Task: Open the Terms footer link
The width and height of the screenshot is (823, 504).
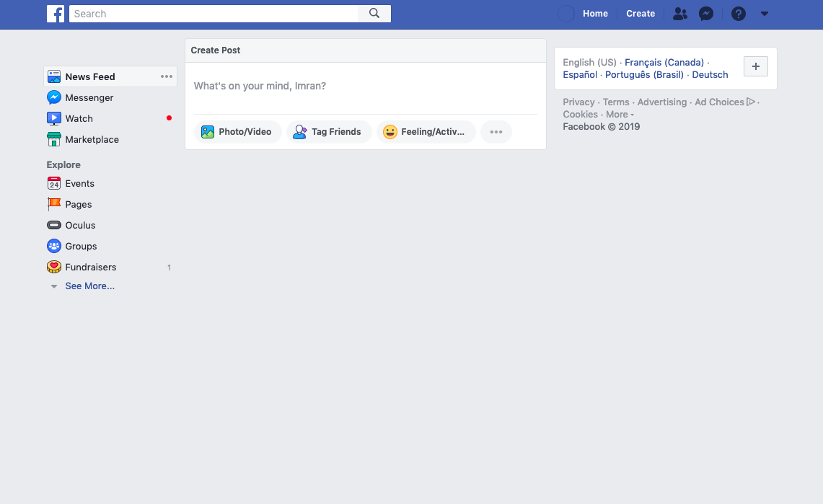Action: 616,102
